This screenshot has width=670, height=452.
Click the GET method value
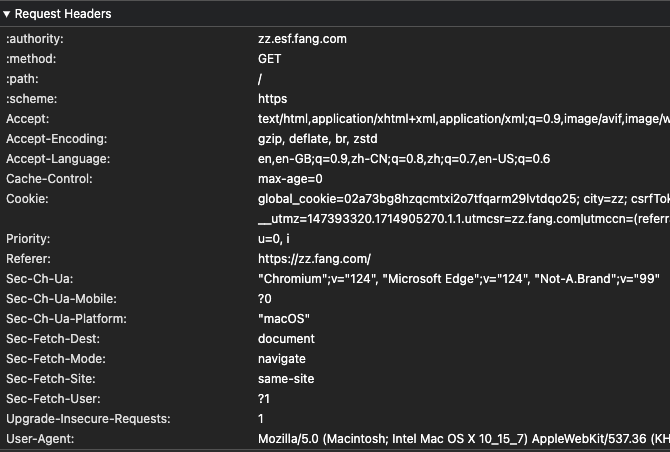pos(270,59)
